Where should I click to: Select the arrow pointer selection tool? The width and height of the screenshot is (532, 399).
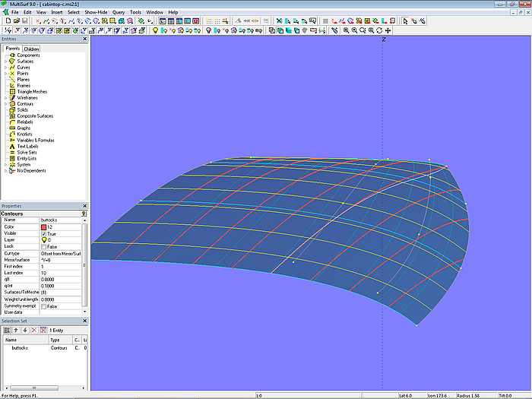(x=404, y=21)
